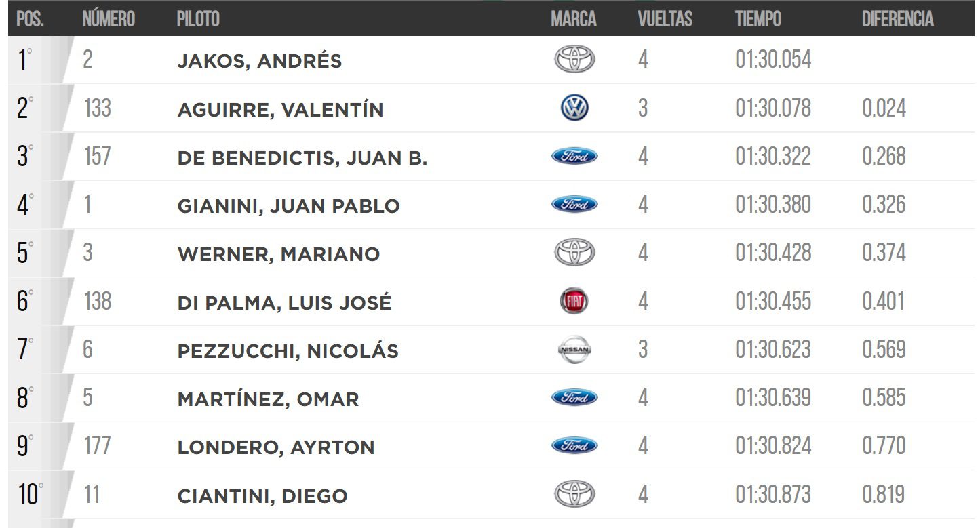Click the Nissan logo beside Pezzucchi, Nicolás
This screenshot has height=528, width=980.
pos(574,350)
